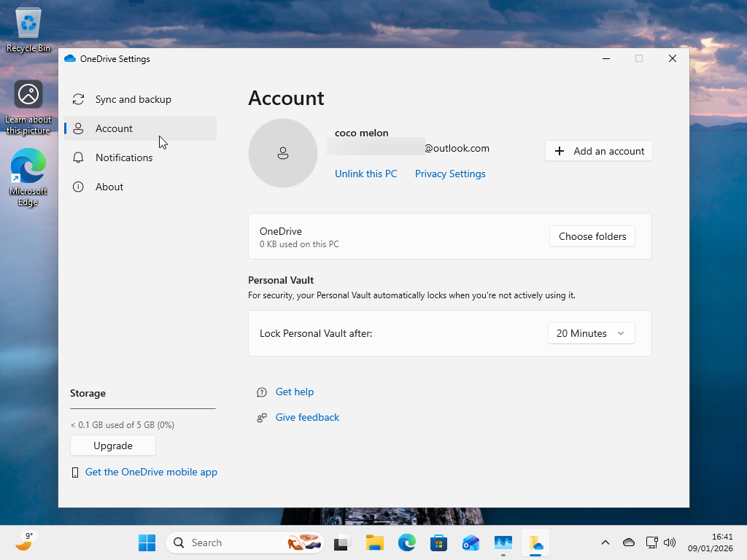Click the Unlink this PC link
This screenshot has width=747, height=560.
click(x=365, y=174)
